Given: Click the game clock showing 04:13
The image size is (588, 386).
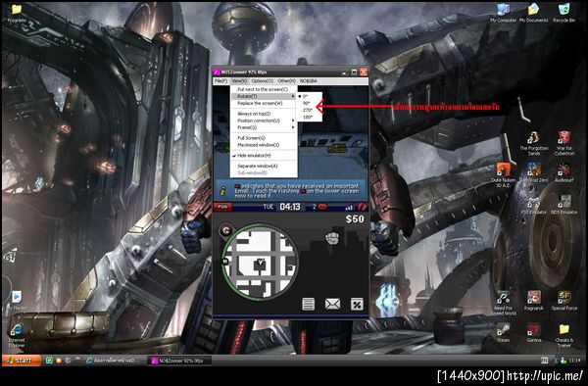Looking at the screenshot, I should [x=290, y=207].
